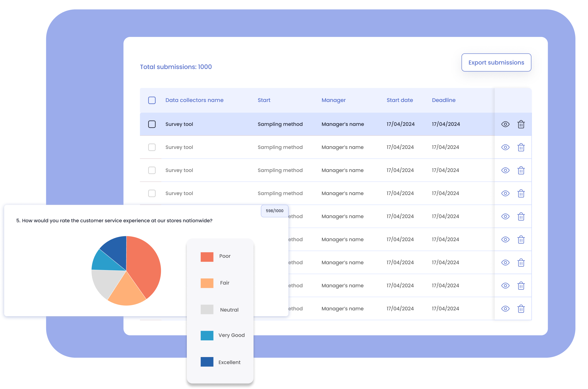This screenshot has width=588, height=389.
Task: Delete the eighth row using the trash icon
Action: 521,286
